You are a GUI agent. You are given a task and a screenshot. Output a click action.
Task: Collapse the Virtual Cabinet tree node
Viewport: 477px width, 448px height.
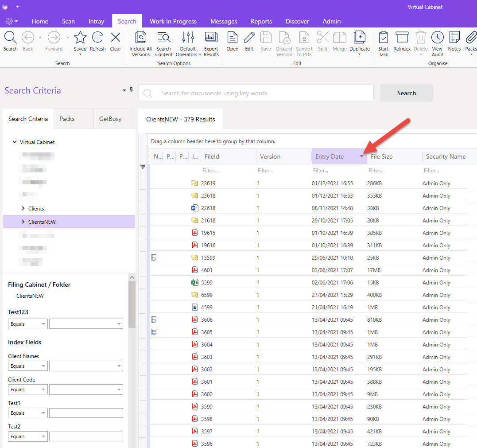(x=14, y=142)
